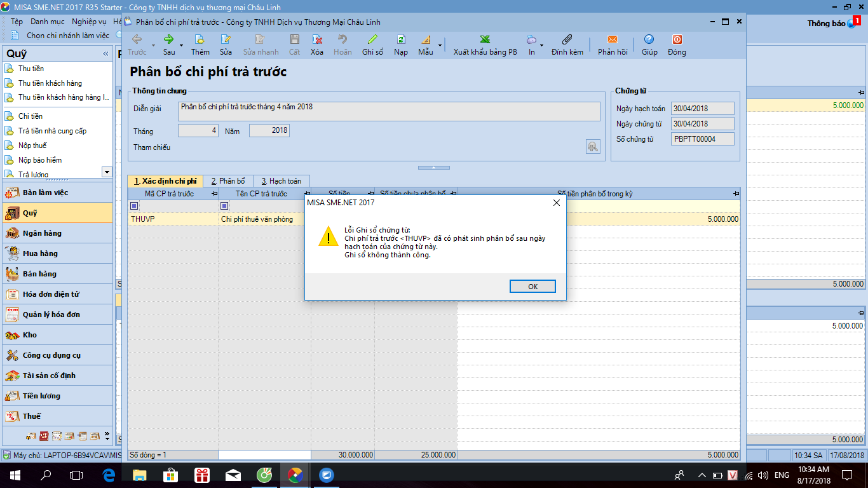Open the Danh mục menu
The height and width of the screenshot is (488, 868).
[x=47, y=22]
